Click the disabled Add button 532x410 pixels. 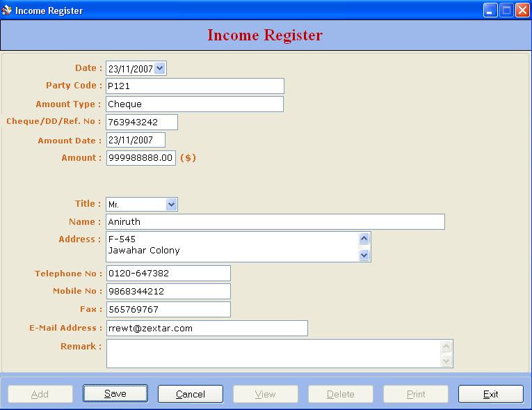coord(40,394)
